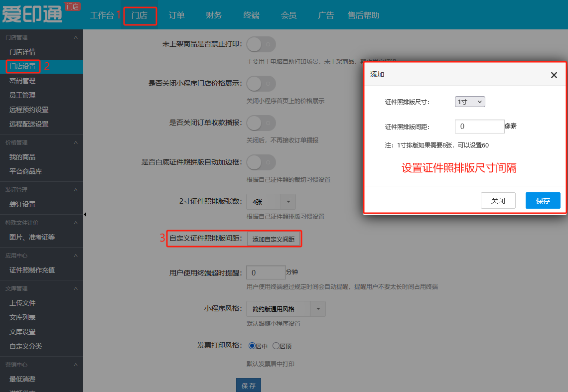Click the 证件照排版间距 pixel input field
Screen dimensions: 568x392
click(x=479, y=127)
